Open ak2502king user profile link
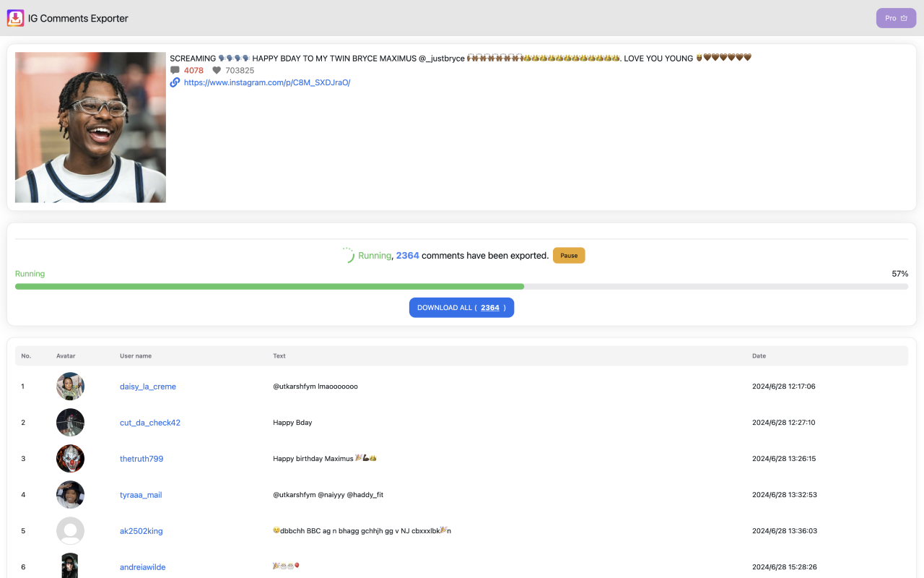 141,531
